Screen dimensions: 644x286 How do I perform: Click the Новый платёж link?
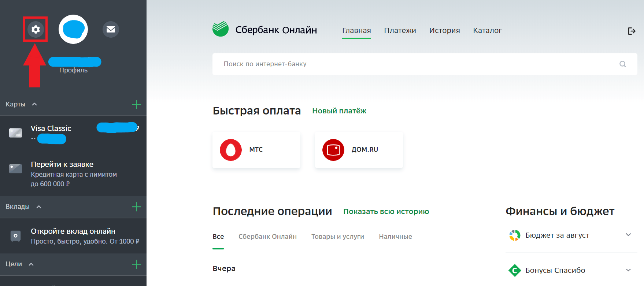pyautogui.click(x=339, y=111)
